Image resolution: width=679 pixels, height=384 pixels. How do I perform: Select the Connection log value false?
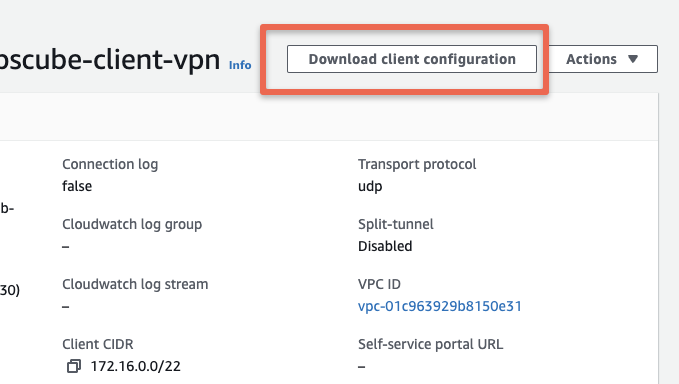tap(77, 186)
